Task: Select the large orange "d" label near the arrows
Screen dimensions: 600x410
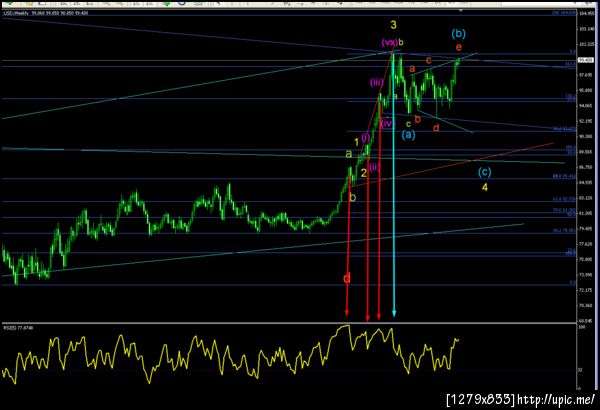Action: click(347, 278)
